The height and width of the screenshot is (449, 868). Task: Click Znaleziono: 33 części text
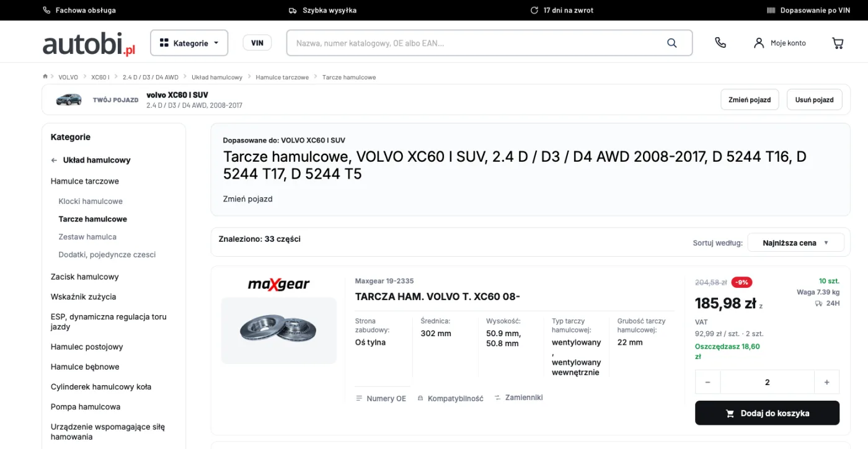click(260, 239)
